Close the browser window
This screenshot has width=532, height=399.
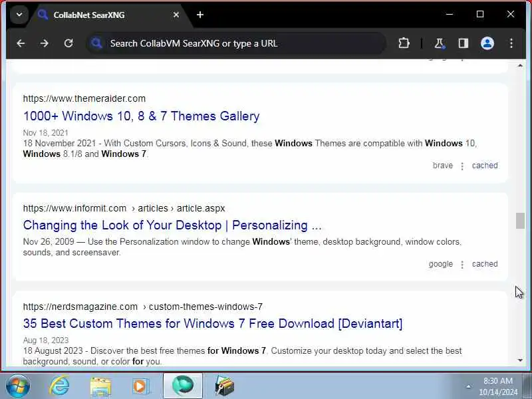coord(511,14)
